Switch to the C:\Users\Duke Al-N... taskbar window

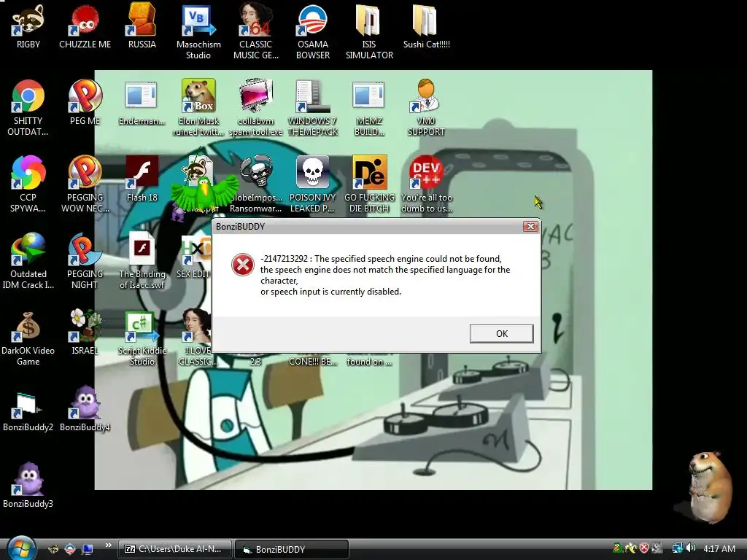[x=174, y=549]
